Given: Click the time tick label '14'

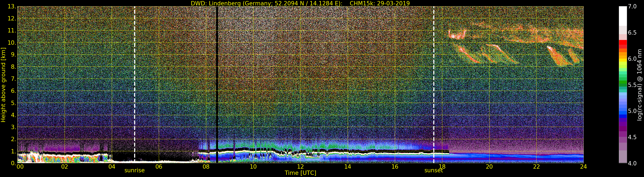Looking at the screenshot, I should (x=347, y=167).
